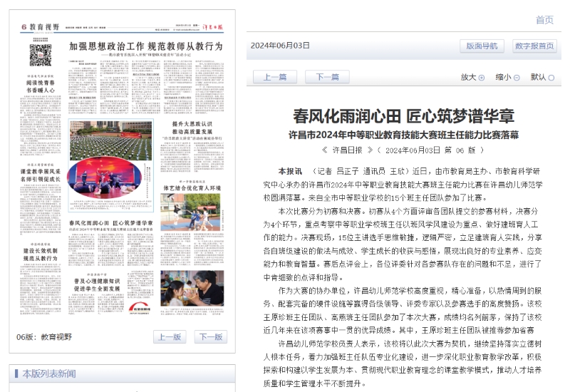Click the icon beside 本版列表新闻 heading
This screenshot has height=392, width=570.
[x=16, y=373]
